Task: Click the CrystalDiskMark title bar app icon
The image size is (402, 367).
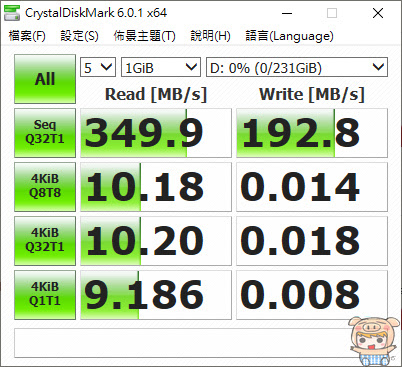Action: (12, 13)
